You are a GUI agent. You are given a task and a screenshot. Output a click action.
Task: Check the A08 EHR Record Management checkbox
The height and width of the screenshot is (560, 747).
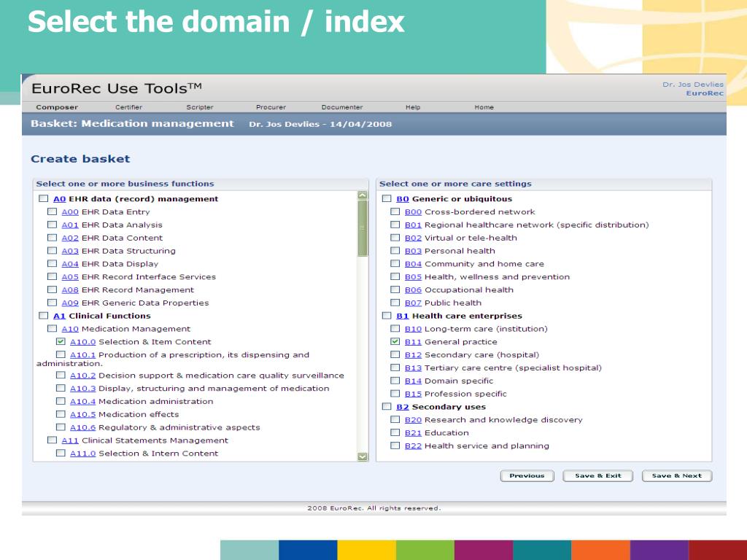coord(52,289)
